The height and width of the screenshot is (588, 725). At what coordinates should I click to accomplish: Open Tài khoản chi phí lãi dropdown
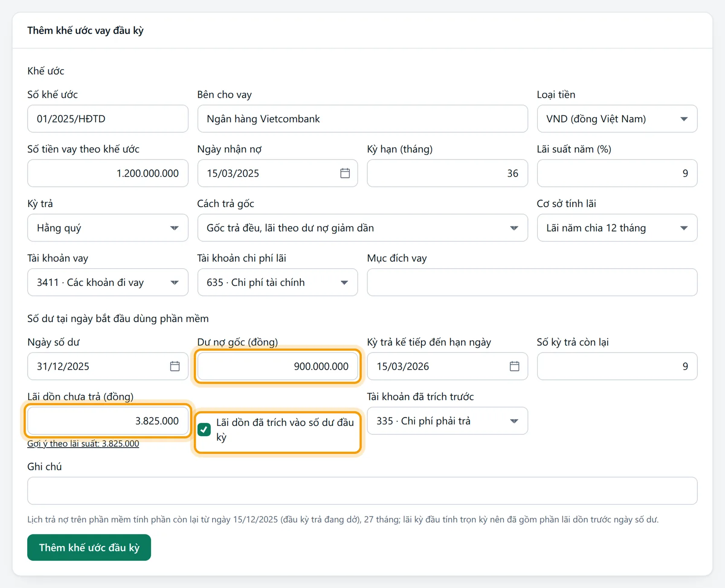tap(277, 282)
